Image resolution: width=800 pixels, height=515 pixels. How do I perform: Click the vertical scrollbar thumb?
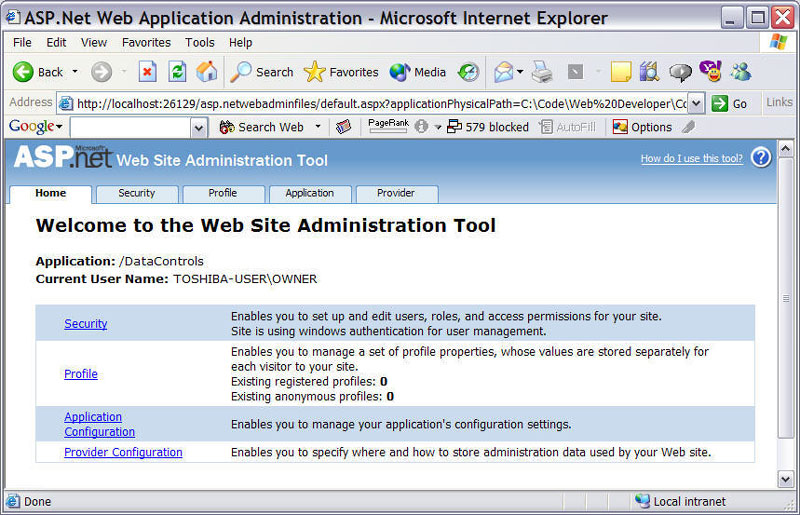[x=785, y=298]
